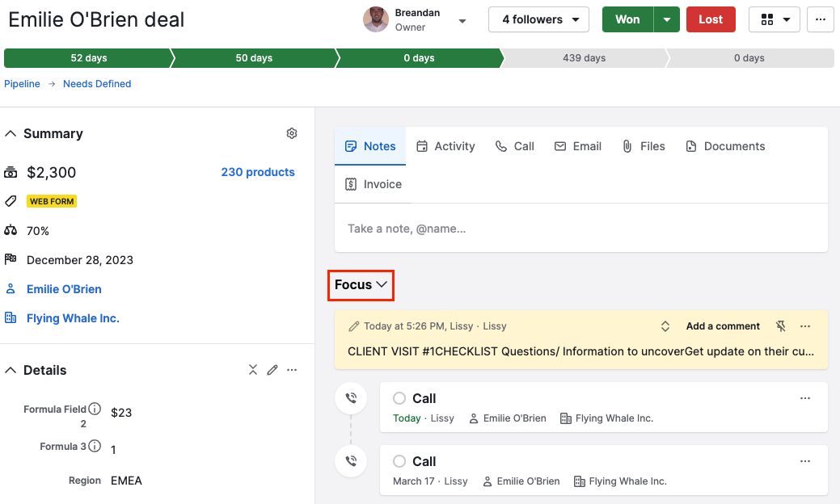Unpin the CLIENT VISIT note
This screenshot has height=504, width=840.
click(779, 325)
